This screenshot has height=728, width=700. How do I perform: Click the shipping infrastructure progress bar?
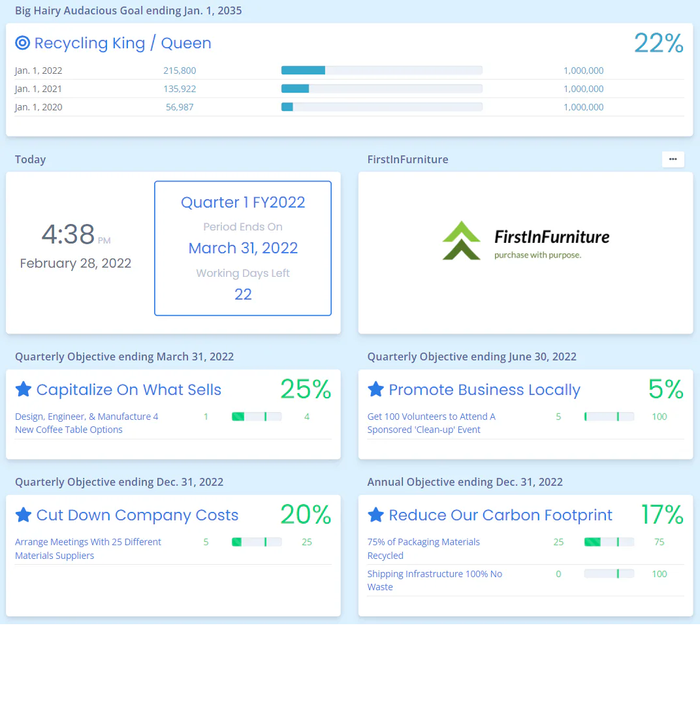click(x=609, y=574)
